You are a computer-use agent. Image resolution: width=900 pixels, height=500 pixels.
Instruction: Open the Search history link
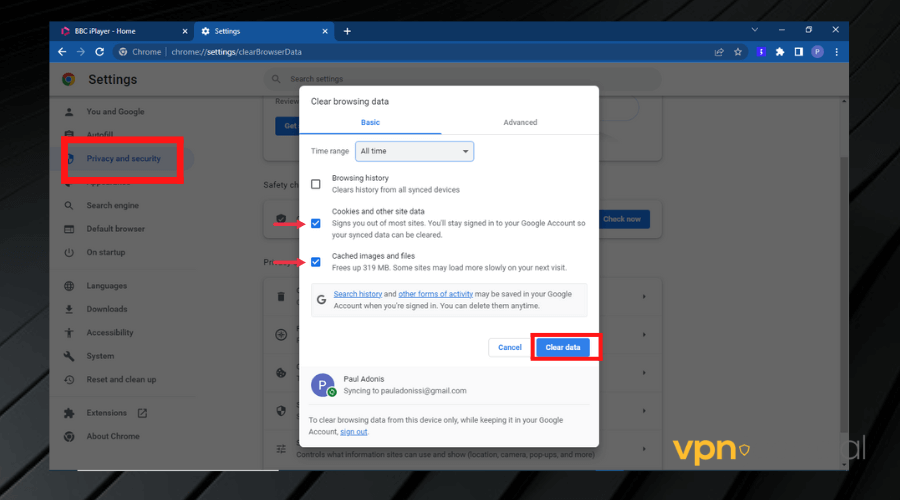(x=358, y=294)
